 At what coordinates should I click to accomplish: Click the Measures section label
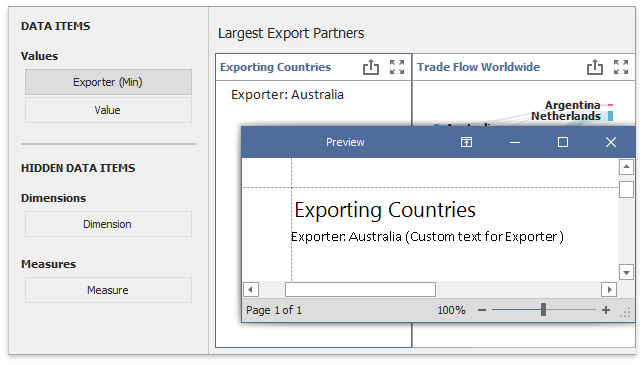(x=48, y=264)
